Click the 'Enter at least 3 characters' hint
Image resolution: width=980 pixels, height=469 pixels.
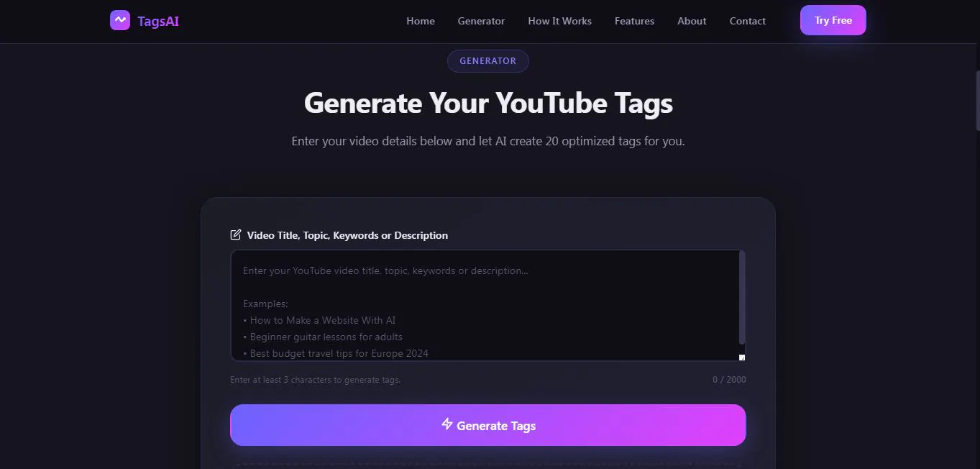[x=315, y=380]
